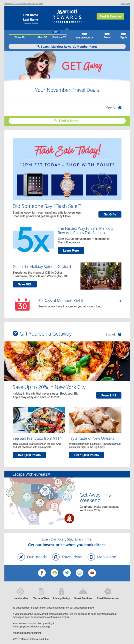Select the Points tab
Image resolution: width=134 pixels, height=644 pixels.
point(107,36)
